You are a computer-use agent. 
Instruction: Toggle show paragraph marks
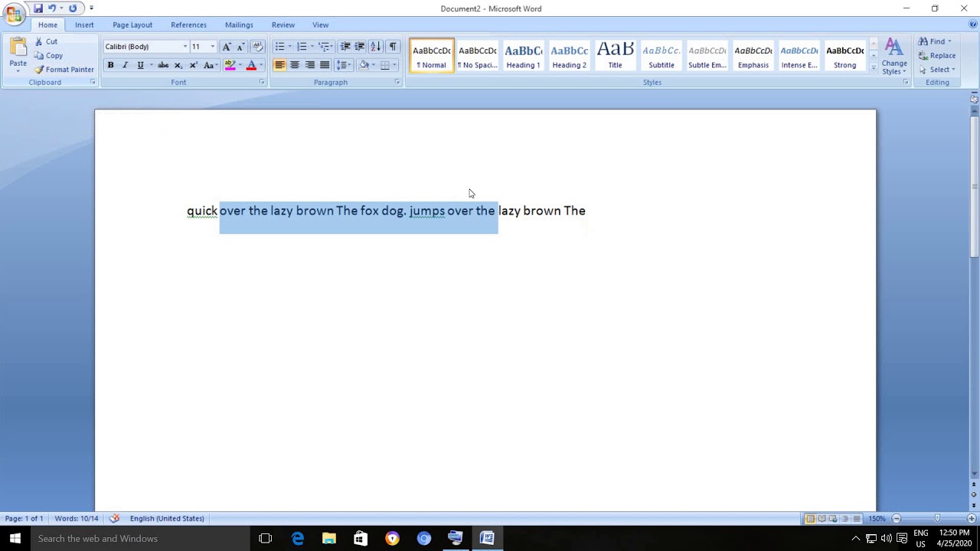point(393,47)
